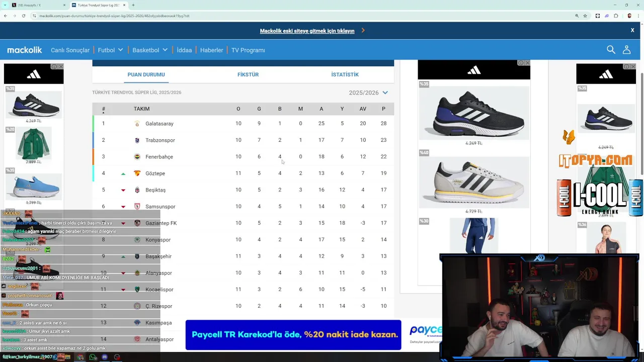
Task: Close the left sidebar Adidas ad
Action: 61,66
